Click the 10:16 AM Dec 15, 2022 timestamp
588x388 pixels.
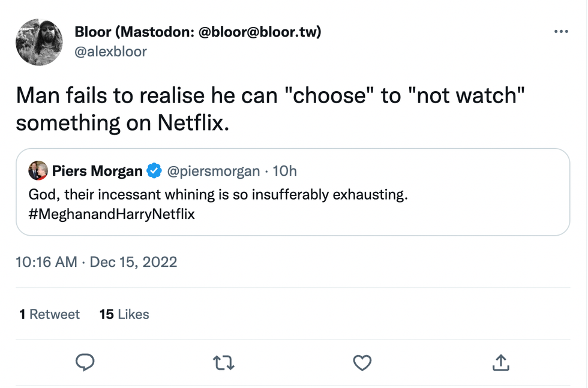(x=96, y=262)
